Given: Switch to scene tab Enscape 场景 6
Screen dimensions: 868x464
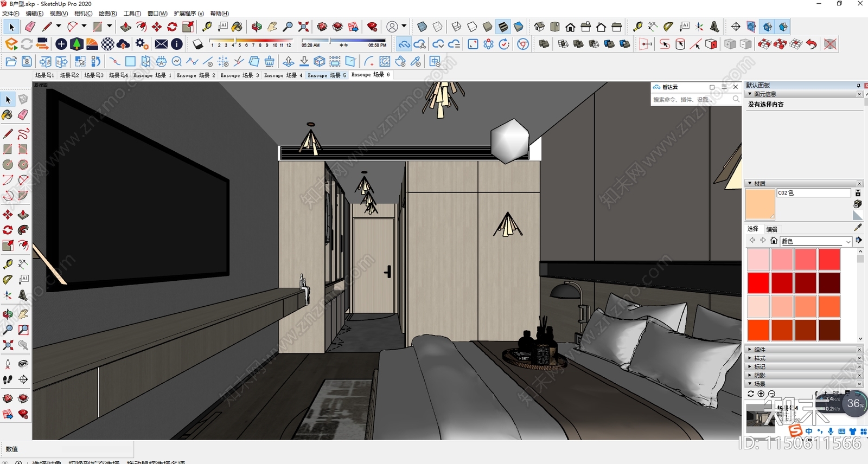Looking at the screenshot, I should pyautogui.click(x=371, y=75).
